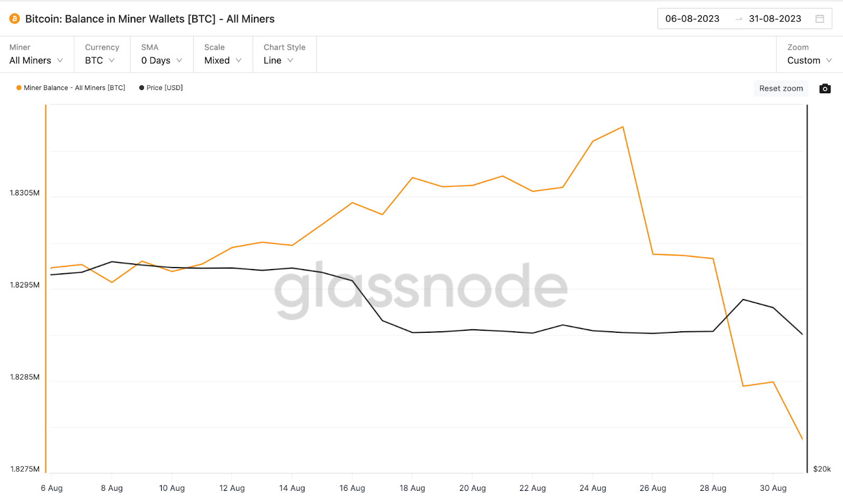Open the Chart Style Line dropdown
The image size is (843, 504).
[285, 54]
